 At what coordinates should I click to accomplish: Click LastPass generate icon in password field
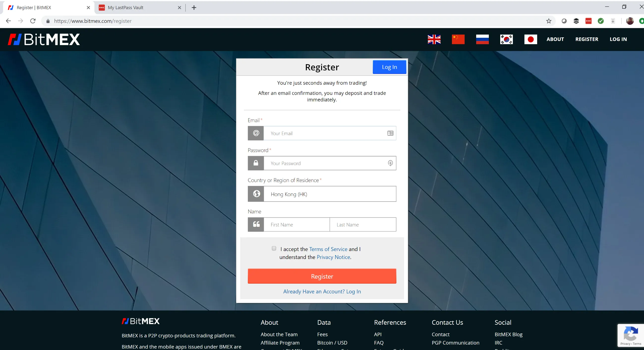click(x=390, y=163)
